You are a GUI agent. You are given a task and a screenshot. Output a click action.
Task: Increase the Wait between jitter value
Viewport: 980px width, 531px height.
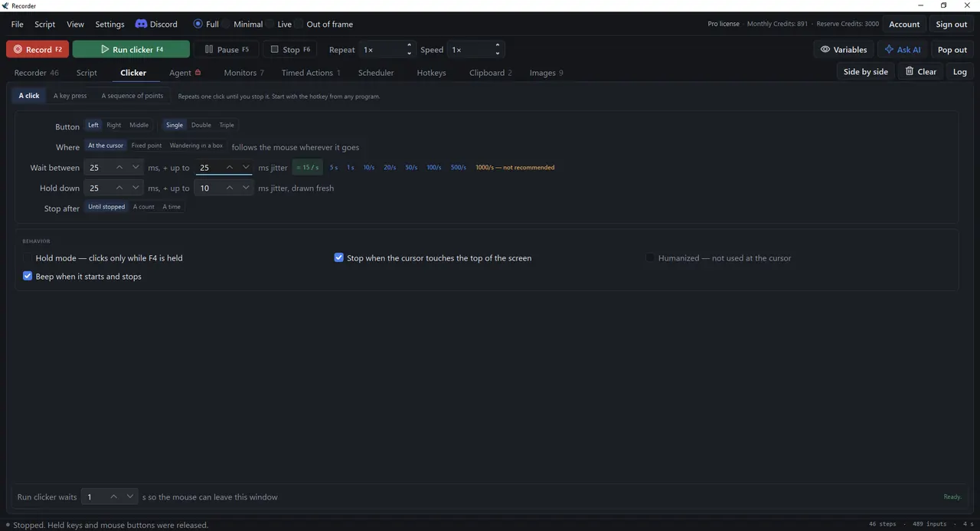[230, 167]
